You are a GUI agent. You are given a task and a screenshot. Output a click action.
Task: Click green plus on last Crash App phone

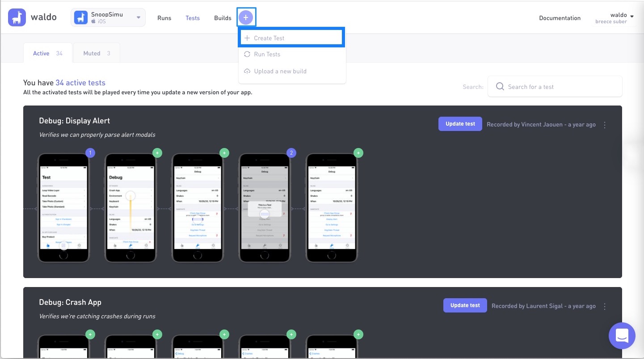358,334
